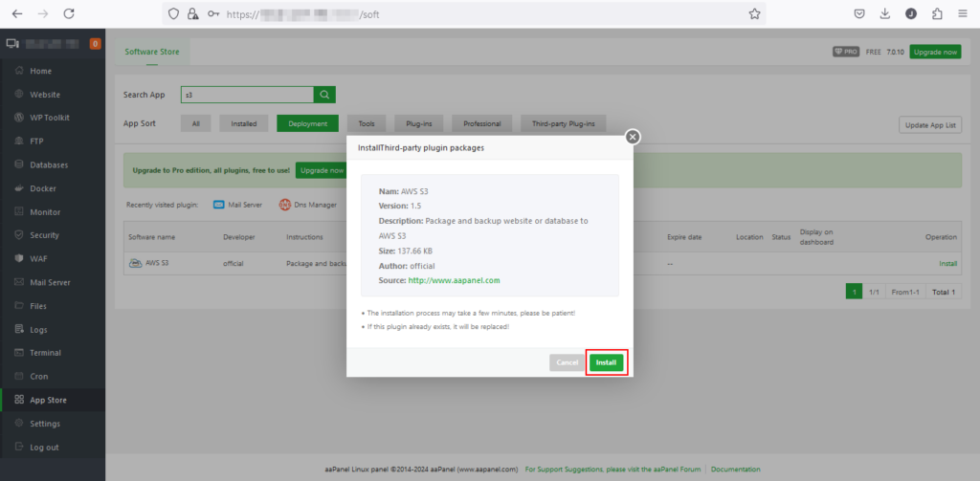
Task: Open the Terminal sidebar entry
Action: [x=45, y=353]
